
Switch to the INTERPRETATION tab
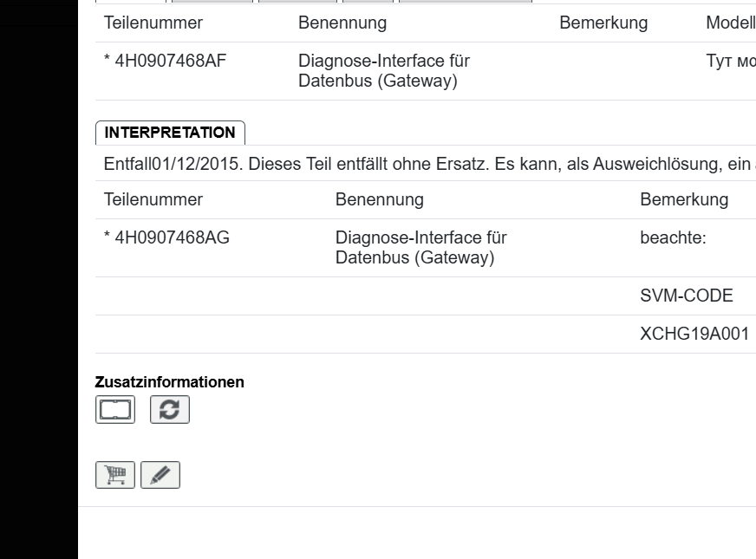pyautogui.click(x=171, y=133)
